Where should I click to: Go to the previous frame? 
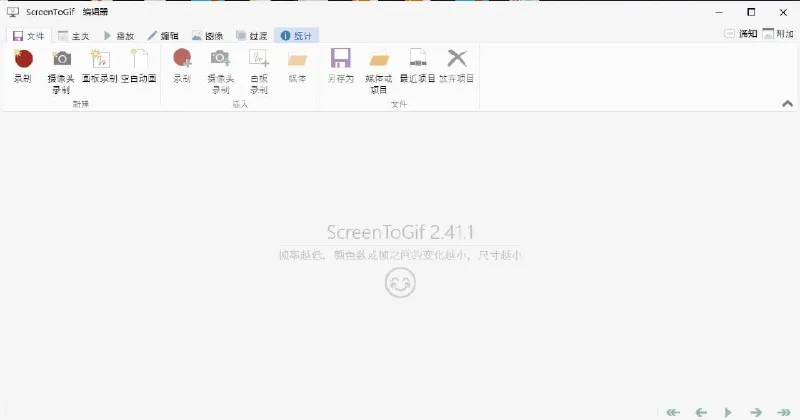(x=701, y=412)
